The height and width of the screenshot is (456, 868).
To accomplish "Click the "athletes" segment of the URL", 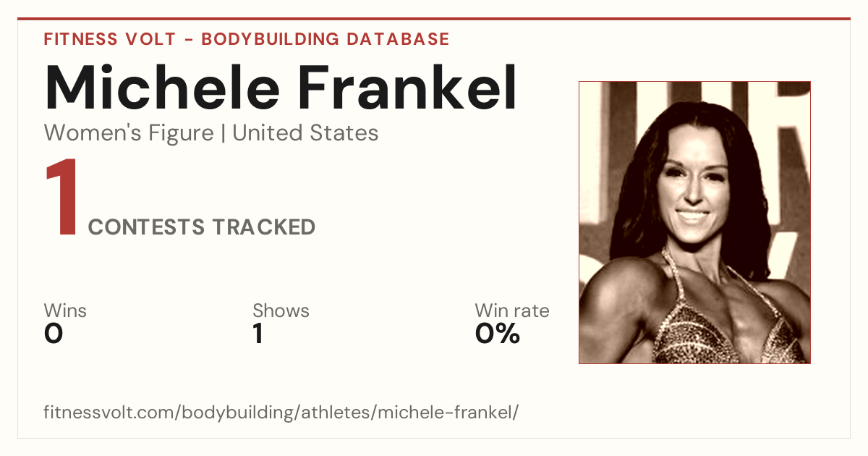I will 335,413.
